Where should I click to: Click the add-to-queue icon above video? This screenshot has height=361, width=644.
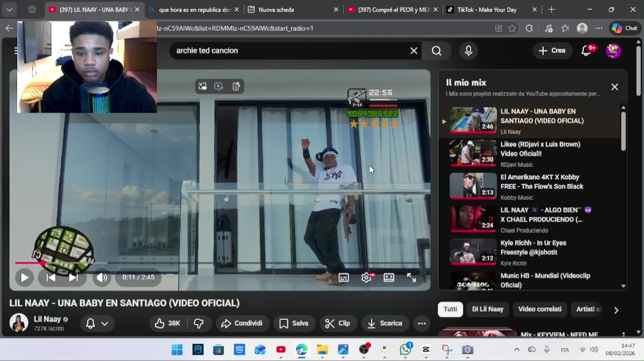click(x=236, y=86)
